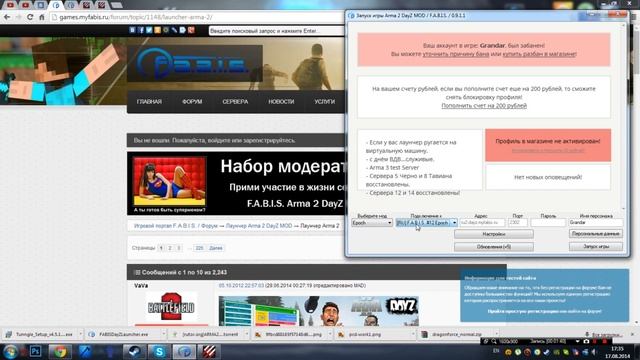640x360 pixels.
Task: Open Google Chrome from the taskbar
Action: pos(60,351)
